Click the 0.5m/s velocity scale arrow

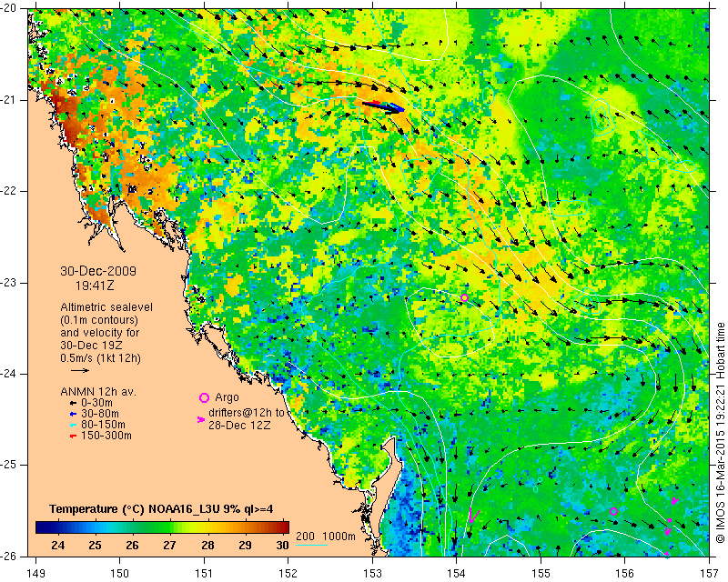pos(80,370)
